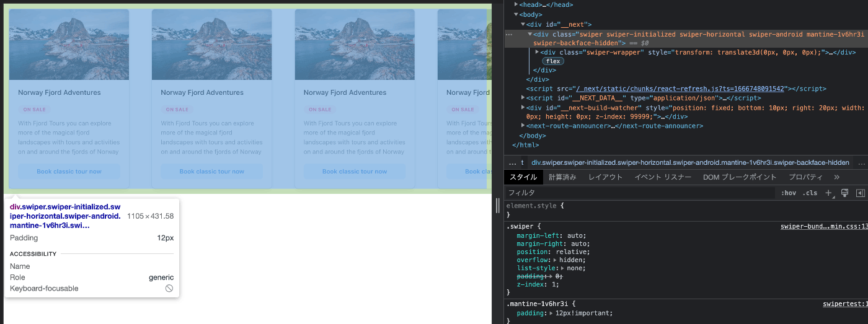Click the ellipsis beside the selected swiper div
Screen dimensions: 868x324
click(509, 35)
